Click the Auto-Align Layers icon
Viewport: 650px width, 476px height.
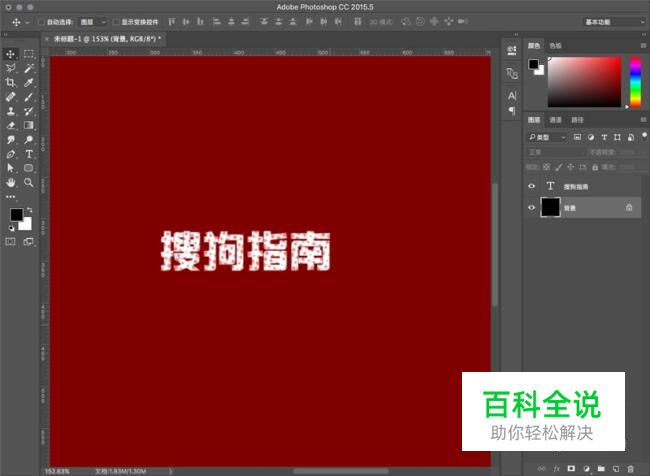[x=357, y=22]
